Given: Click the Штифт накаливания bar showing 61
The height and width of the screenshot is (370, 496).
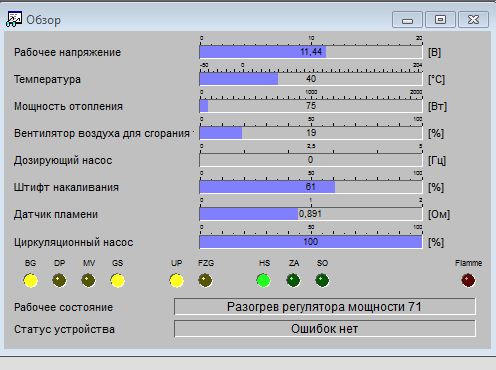Looking at the screenshot, I should [x=311, y=187].
